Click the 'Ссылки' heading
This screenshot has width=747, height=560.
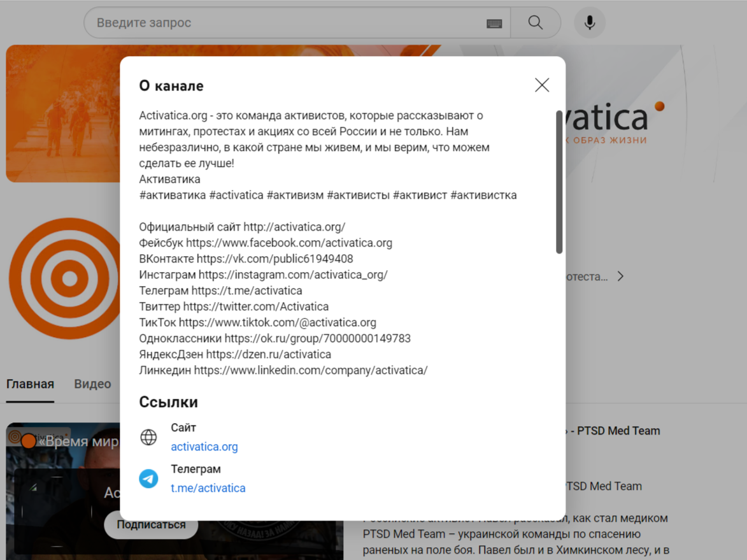[x=168, y=402]
